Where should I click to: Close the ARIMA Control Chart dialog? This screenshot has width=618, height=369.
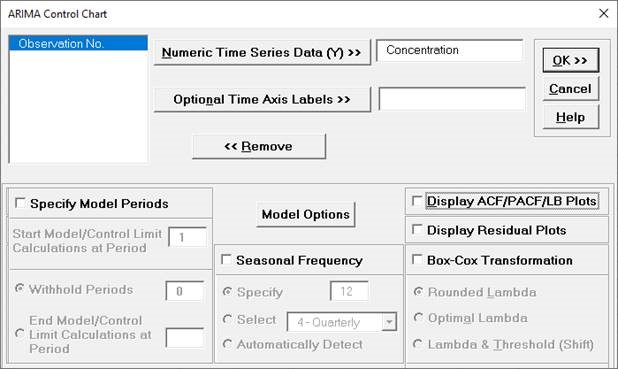(x=603, y=13)
